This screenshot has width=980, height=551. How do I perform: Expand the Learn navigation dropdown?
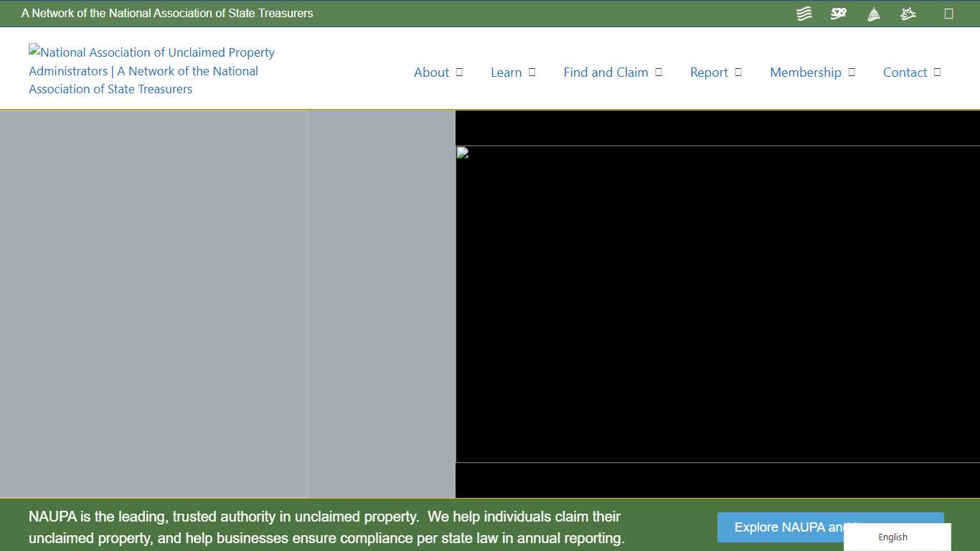point(531,72)
